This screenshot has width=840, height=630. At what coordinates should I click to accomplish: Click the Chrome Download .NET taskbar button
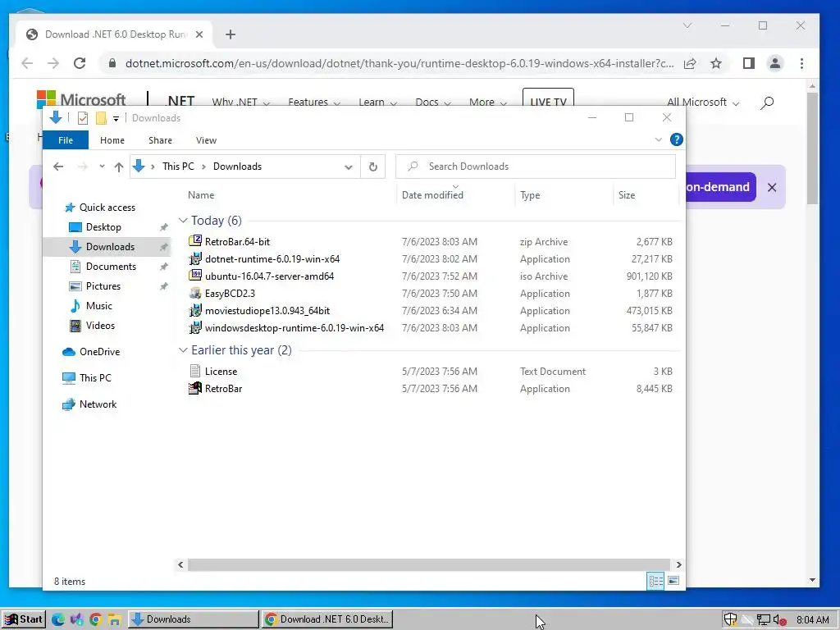coord(328,619)
